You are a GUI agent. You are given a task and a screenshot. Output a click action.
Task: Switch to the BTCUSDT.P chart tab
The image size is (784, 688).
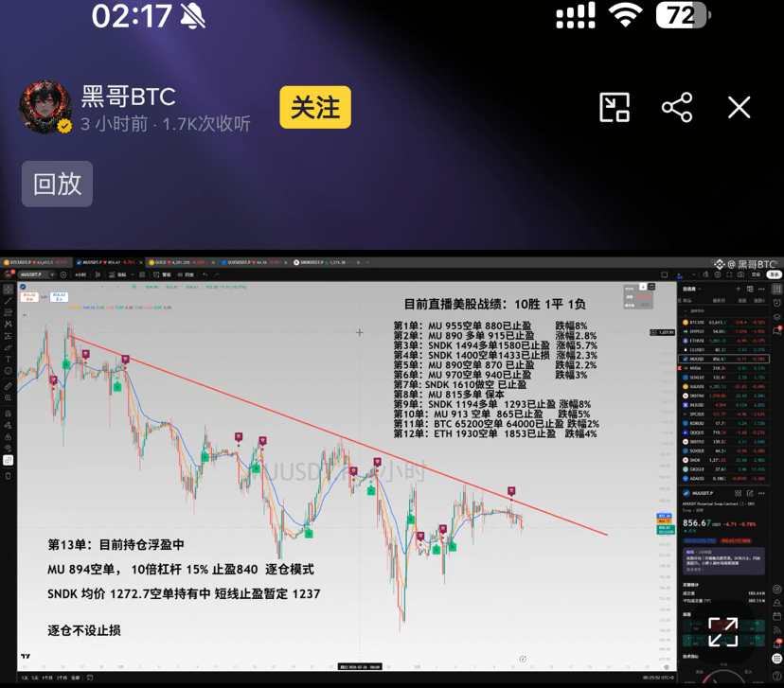(36, 262)
